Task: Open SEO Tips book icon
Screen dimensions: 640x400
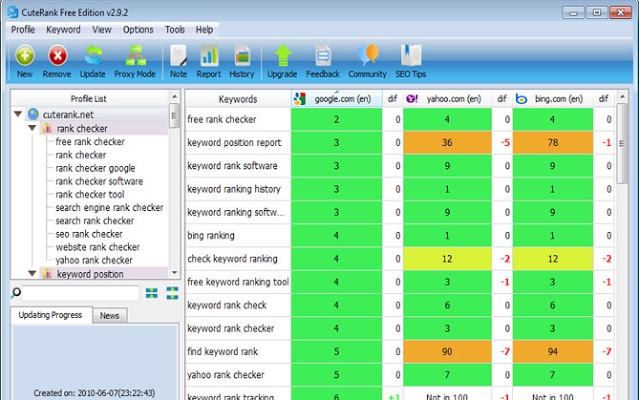Action: pyautogui.click(x=411, y=56)
